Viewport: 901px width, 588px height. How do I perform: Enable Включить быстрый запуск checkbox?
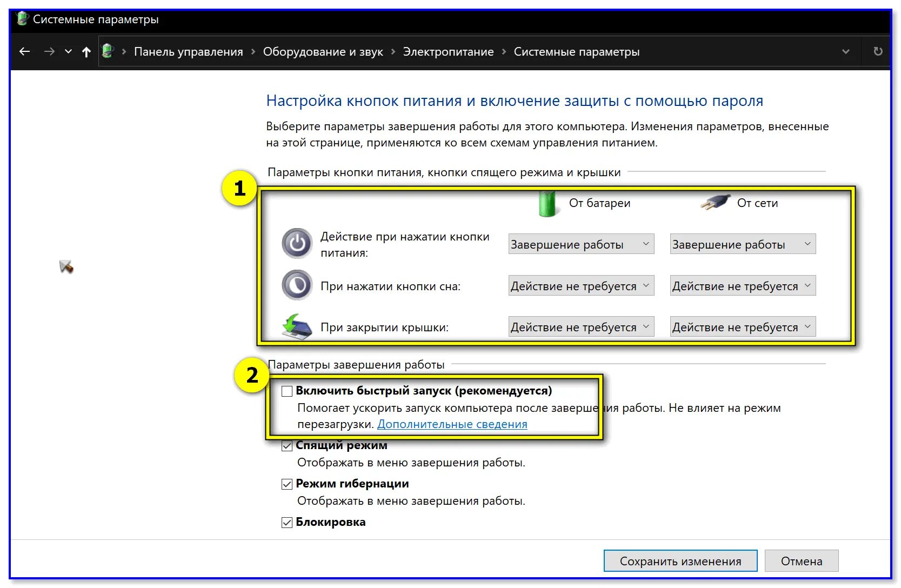click(287, 391)
